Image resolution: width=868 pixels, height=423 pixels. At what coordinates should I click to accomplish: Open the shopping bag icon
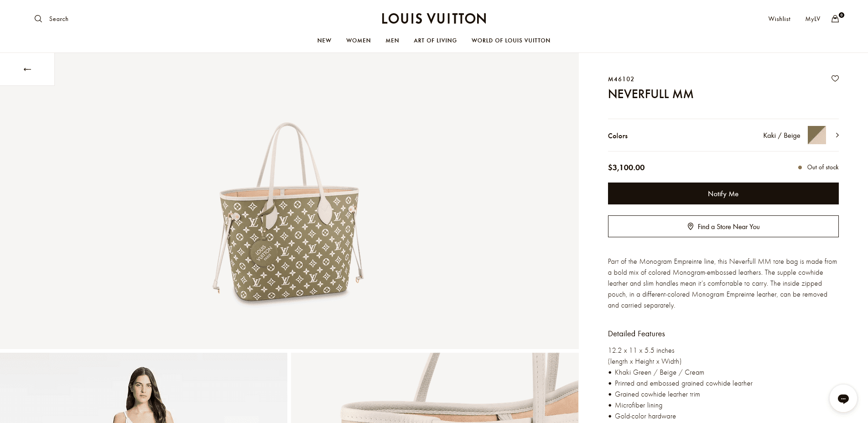pyautogui.click(x=835, y=19)
